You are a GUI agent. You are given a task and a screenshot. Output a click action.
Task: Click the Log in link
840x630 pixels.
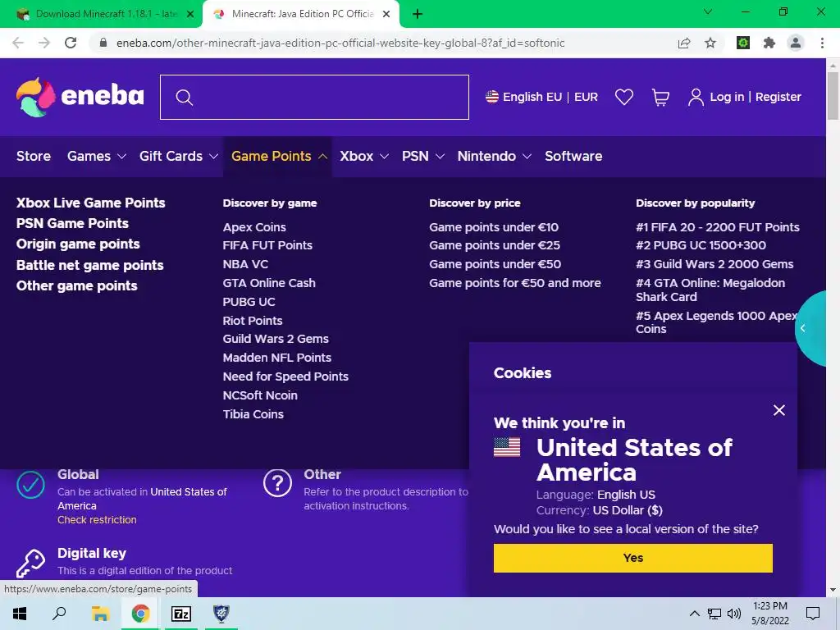727,97
